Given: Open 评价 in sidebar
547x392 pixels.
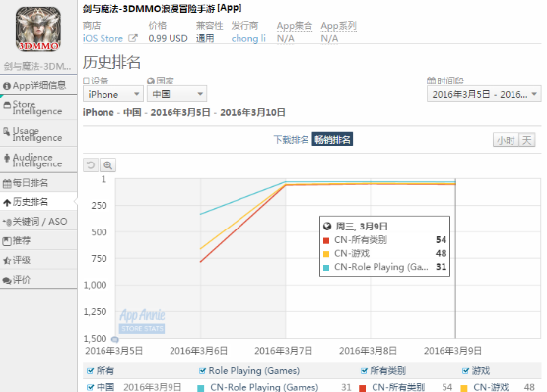Looking at the screenshot, I should pyautogui.click(x=38, y=280).
